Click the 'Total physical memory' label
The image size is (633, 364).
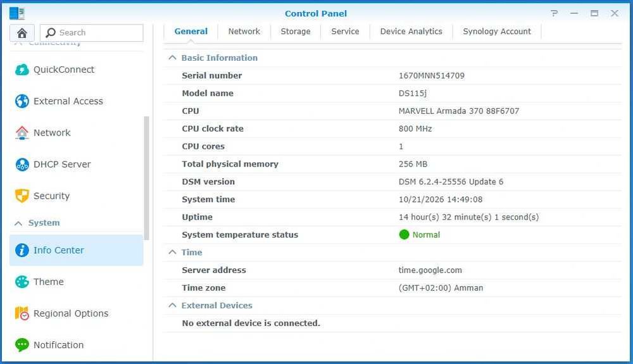(x=230, y=164)
